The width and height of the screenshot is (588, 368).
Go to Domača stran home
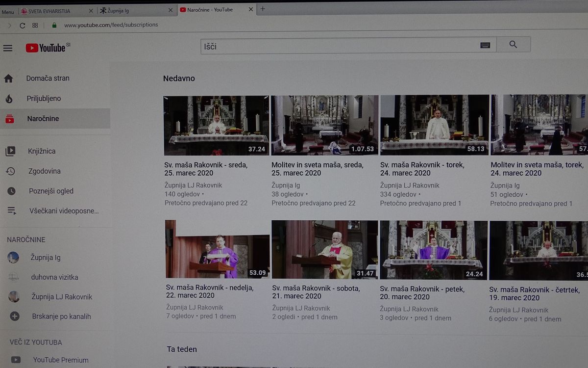[x=48, y=78]
